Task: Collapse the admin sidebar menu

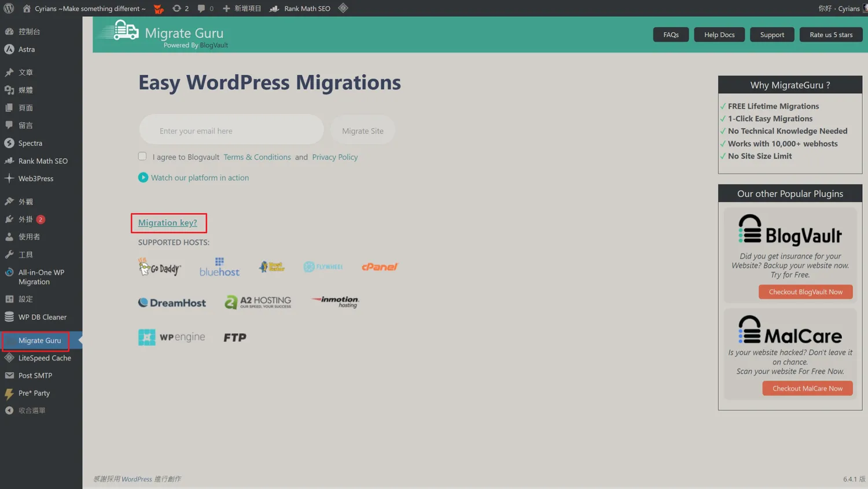Action: (31, 410)
